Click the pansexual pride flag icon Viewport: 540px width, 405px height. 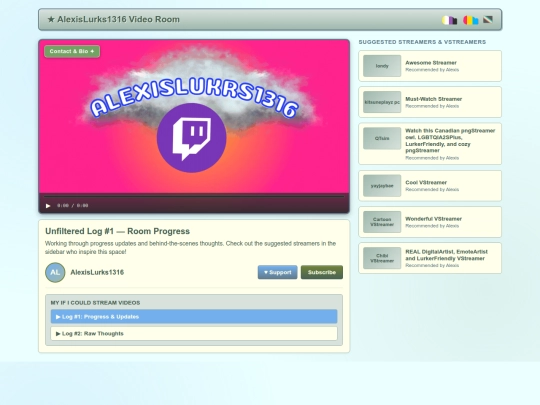470,20
